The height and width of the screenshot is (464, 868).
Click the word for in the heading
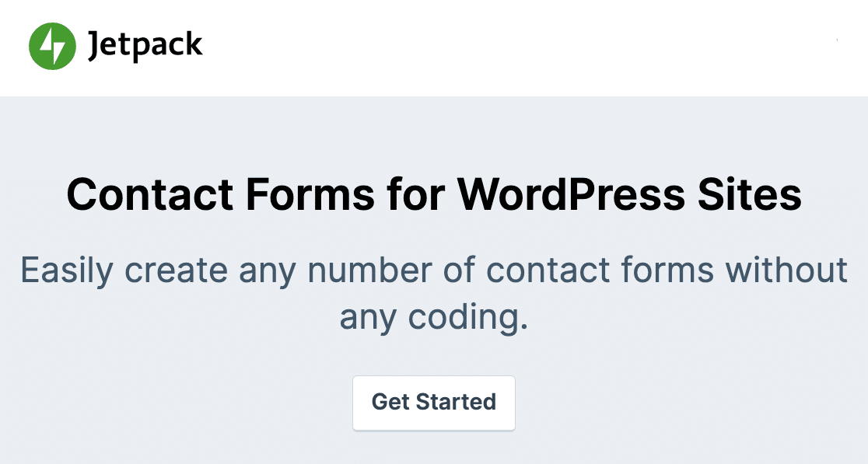416,194
